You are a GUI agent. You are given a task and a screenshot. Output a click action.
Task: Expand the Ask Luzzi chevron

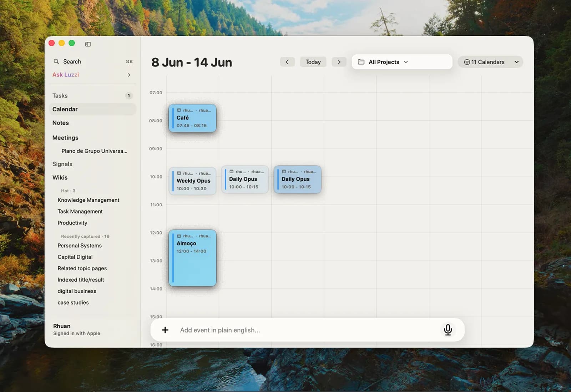pyautogui.click(x=129, y=75)
